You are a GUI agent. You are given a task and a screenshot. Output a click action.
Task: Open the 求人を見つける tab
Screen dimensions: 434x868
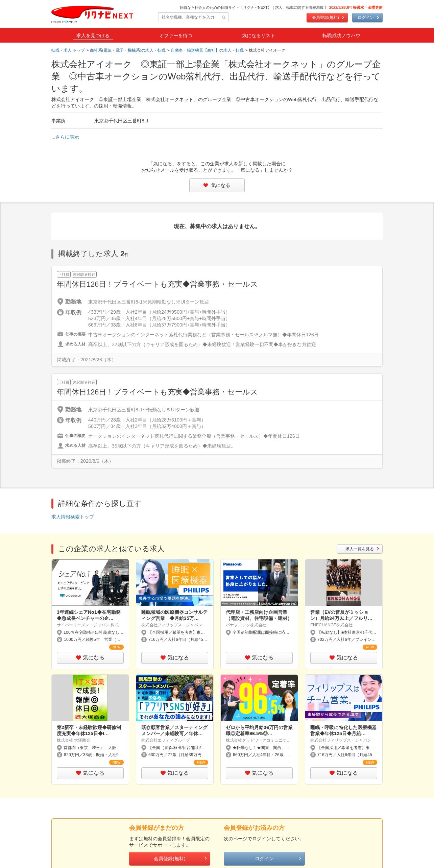[x=93, y=35]
